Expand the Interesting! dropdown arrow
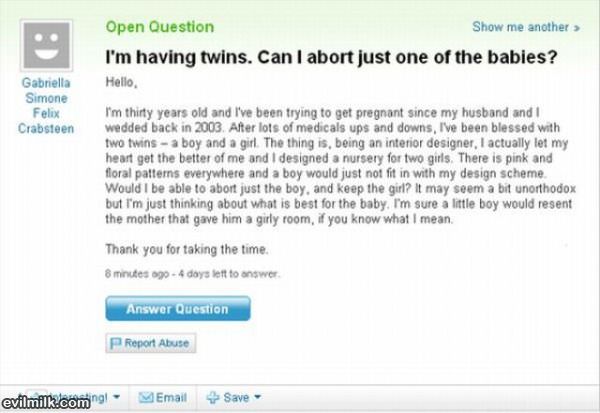The height and width of the screenshot is (413, 600). pos(117,397)
